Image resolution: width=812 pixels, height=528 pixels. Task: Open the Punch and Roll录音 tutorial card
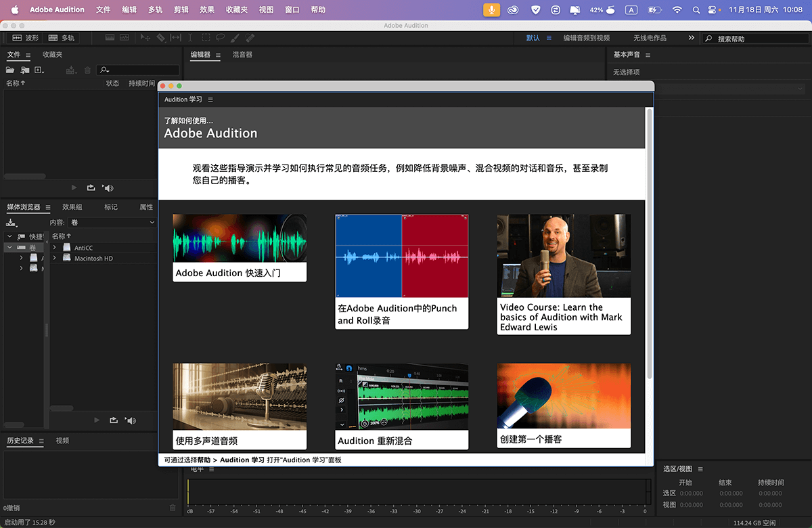point(402,271)
